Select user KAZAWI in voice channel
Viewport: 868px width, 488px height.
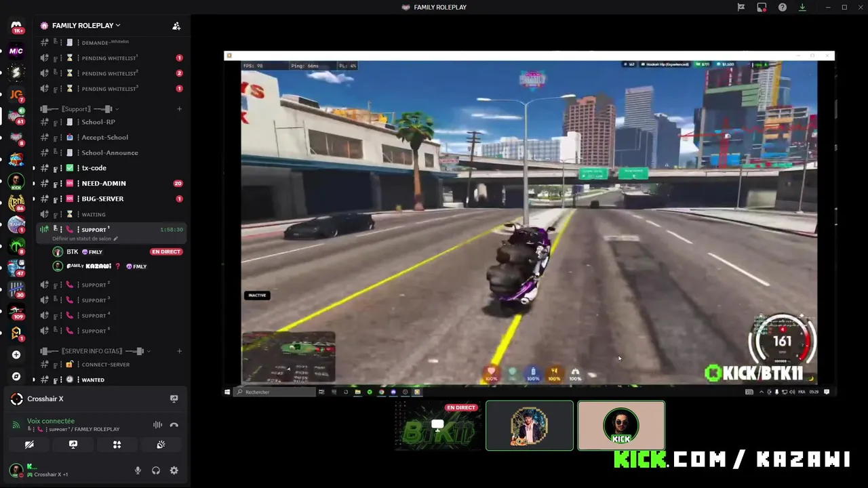(x=117, y=266)
